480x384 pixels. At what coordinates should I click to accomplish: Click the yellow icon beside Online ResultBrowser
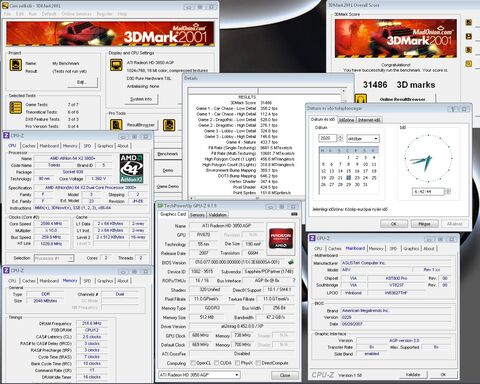(x=361, y=99)
